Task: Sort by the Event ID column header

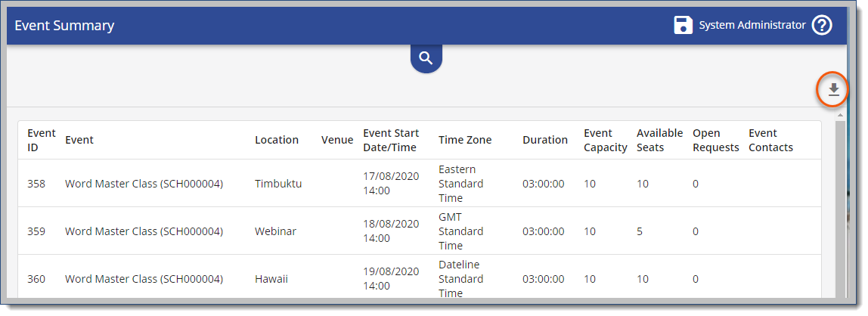Action: [42, 141]
